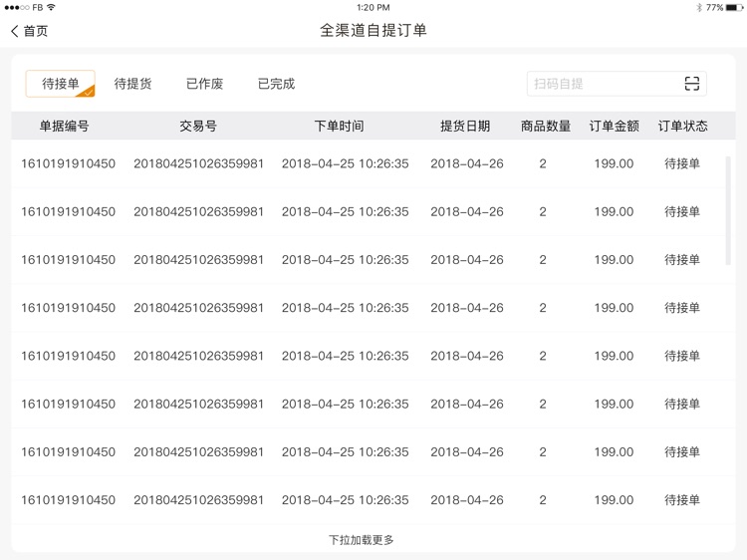Open the 已作废 tab

coord(204,84)
